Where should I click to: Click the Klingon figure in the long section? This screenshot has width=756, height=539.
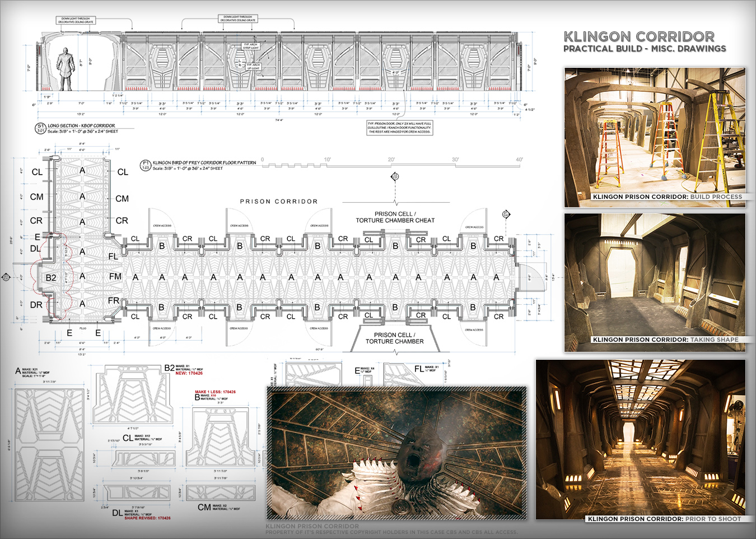tap(66, 68)
